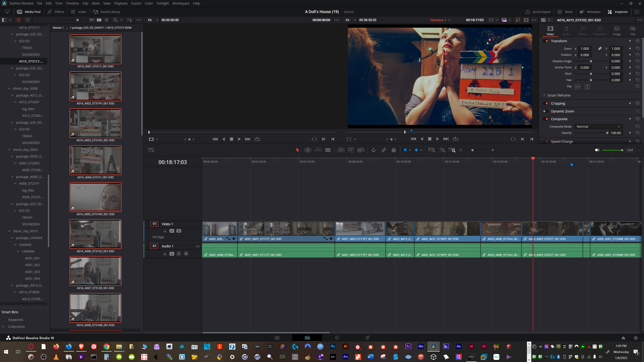Click the Overwrite Clip button
This screenshot has width=644, height=362.
pyautogui.click(x=351, y=150)
